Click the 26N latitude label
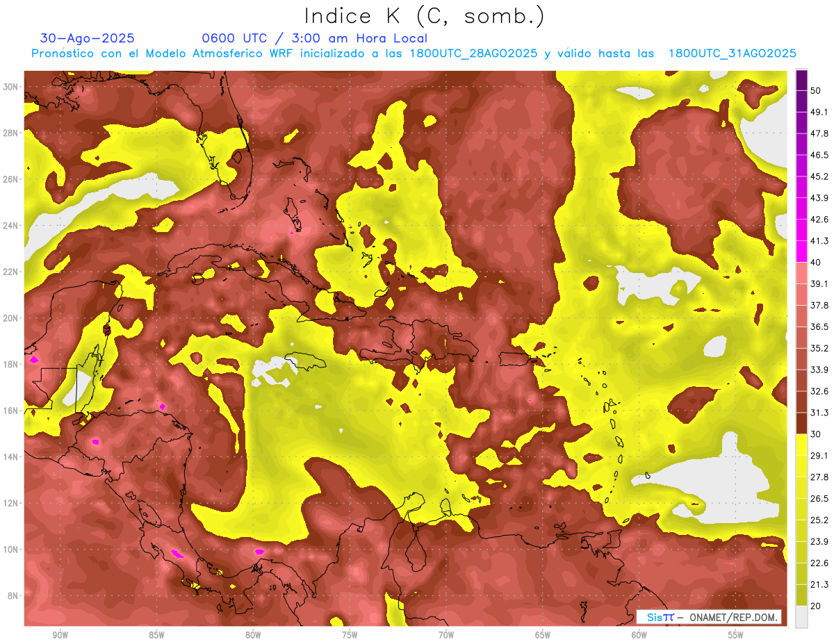This screenshot has width=834, height=644. 10,179
